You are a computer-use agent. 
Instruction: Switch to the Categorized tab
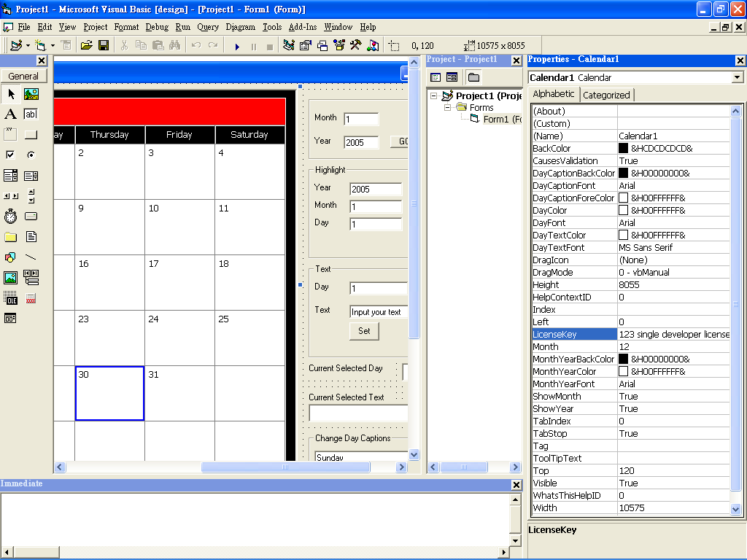tap(606, 95)
